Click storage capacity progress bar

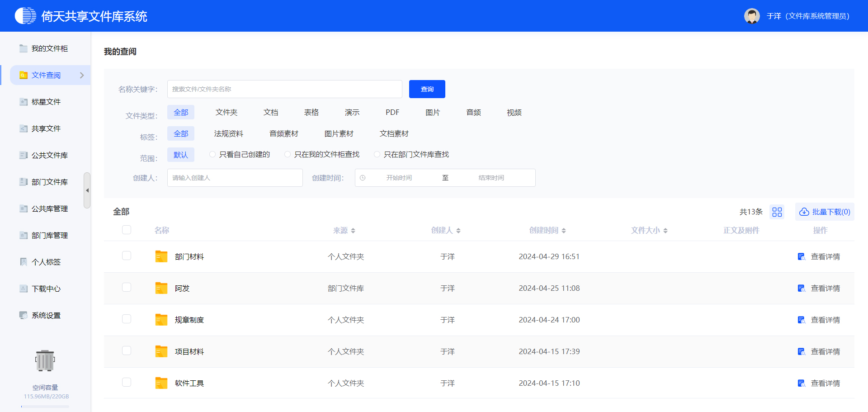click(x=45, y=407)
